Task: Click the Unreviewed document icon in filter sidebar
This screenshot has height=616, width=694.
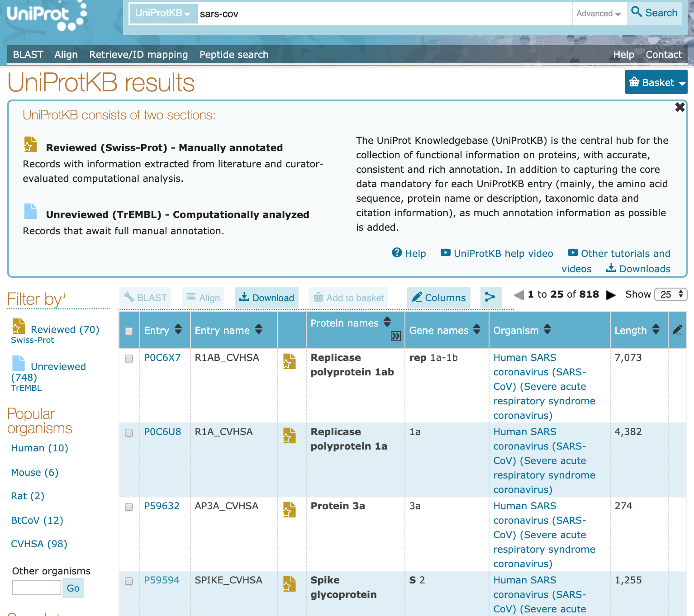Action: pyautogui.click(x=19, y=363)
